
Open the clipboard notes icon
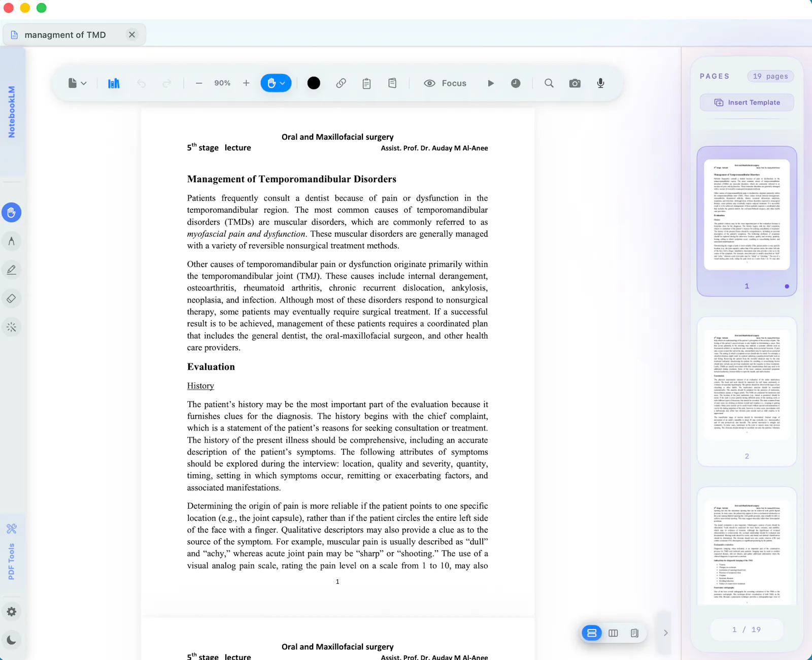[367, 83]
